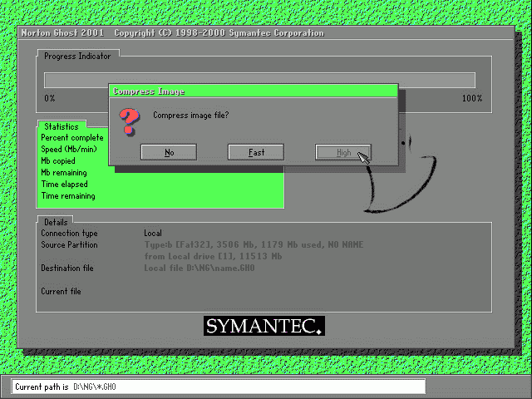Click the 100% progress label
This screenshot has height=399, width=532.
472,98
